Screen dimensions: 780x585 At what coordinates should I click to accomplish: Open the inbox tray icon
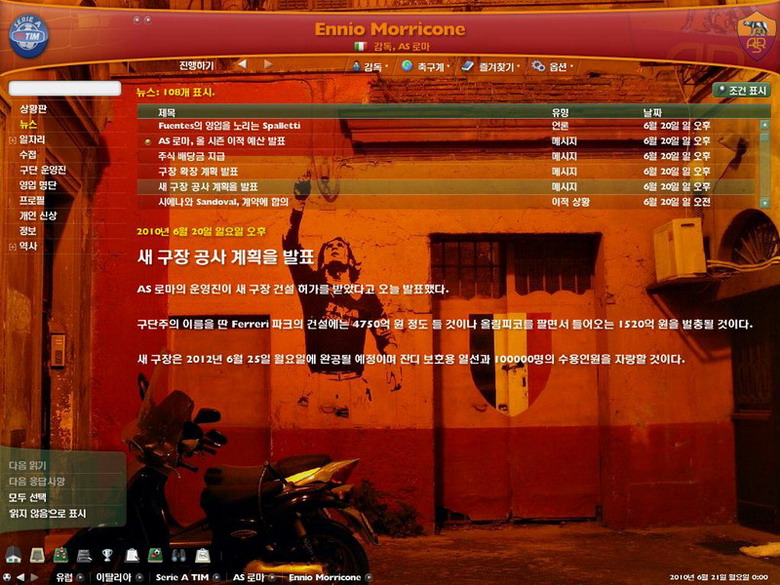click(x=37, y=555)
